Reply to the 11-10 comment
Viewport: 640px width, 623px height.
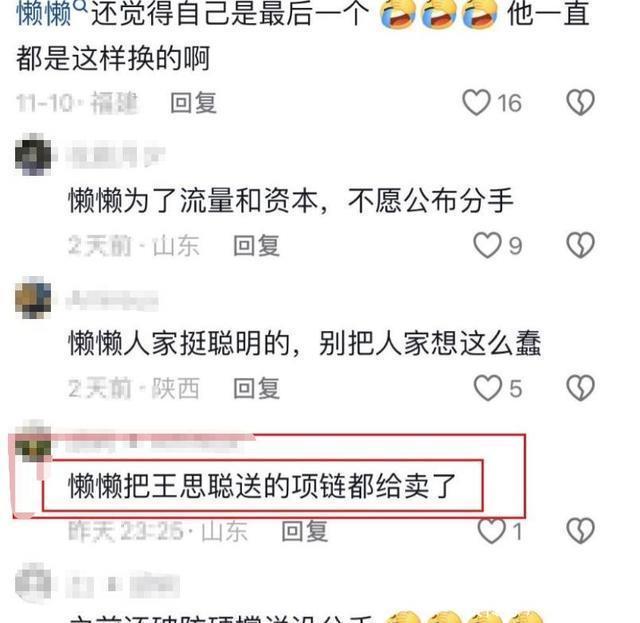193,102
